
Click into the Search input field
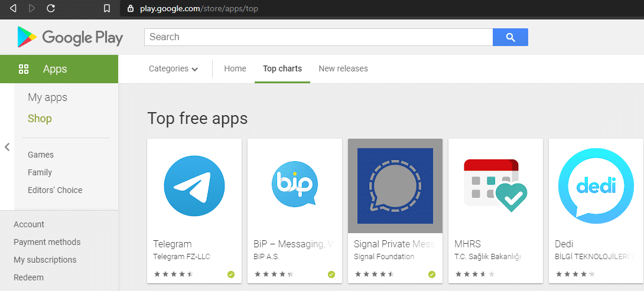pos(318,37)
